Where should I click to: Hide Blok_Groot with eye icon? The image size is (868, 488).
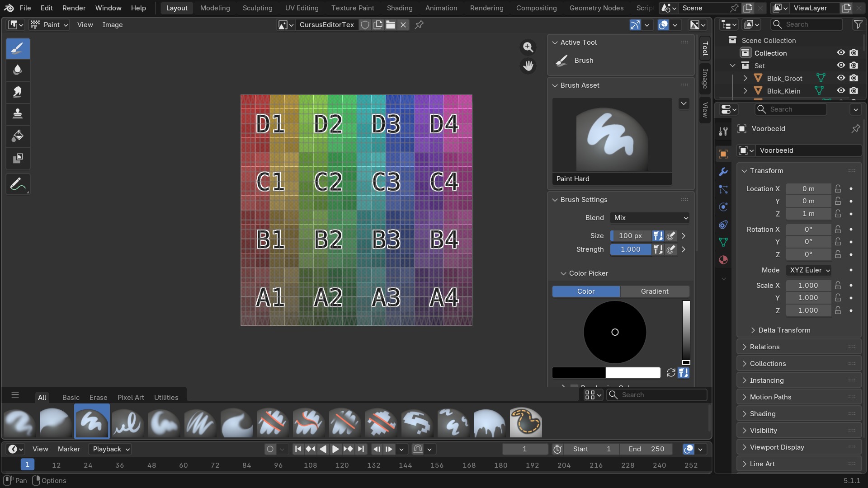(841, 78)
